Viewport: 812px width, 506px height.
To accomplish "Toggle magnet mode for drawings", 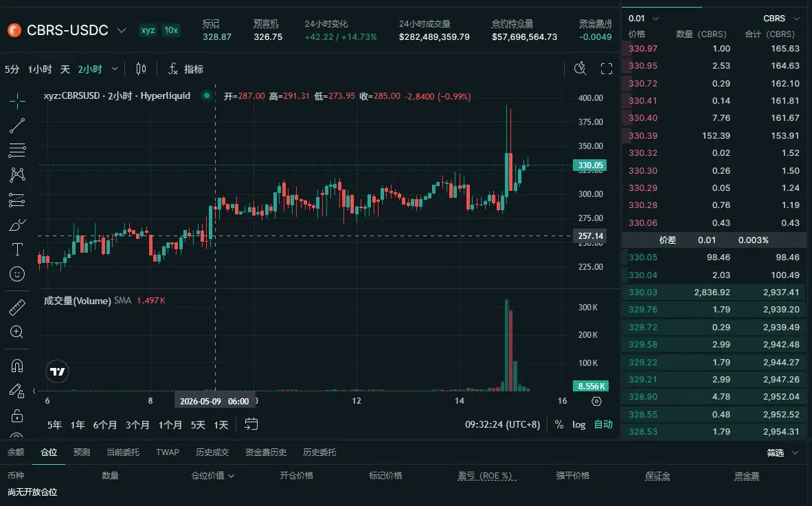I will click(x=17, y=366).
